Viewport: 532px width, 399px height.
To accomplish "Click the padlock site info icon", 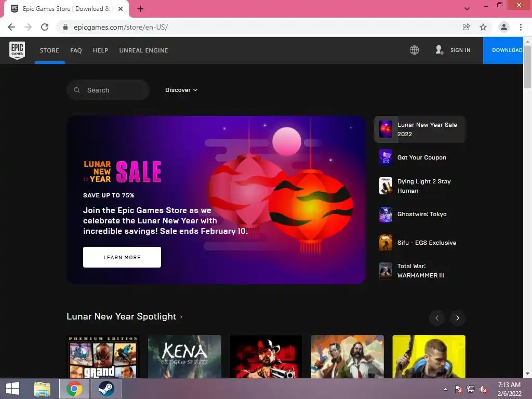I will point(65,27).
